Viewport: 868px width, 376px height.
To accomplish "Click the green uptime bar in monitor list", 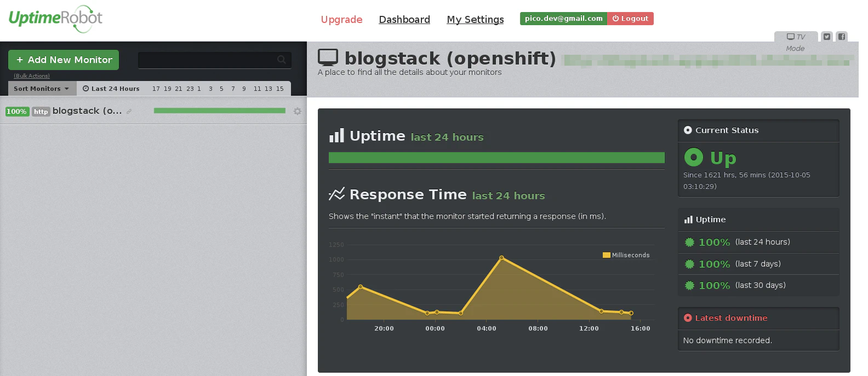I will tap(219, 111).
